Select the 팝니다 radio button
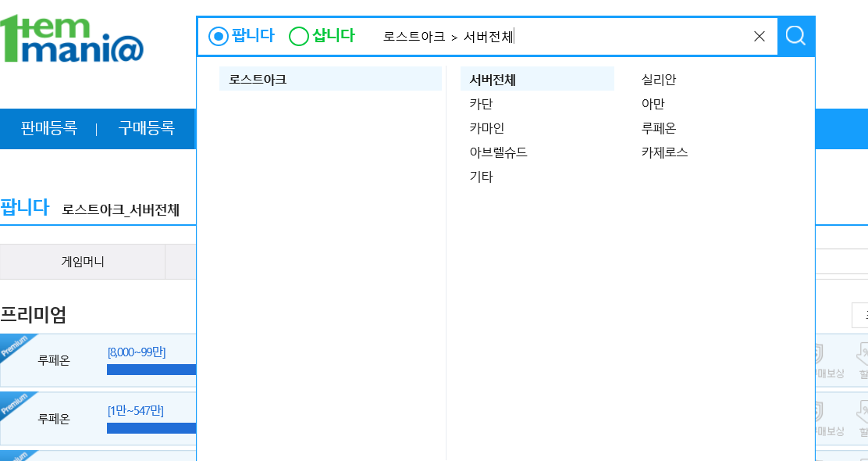Image resolution: width=868 pixels, height=461 pixels. 218,37
